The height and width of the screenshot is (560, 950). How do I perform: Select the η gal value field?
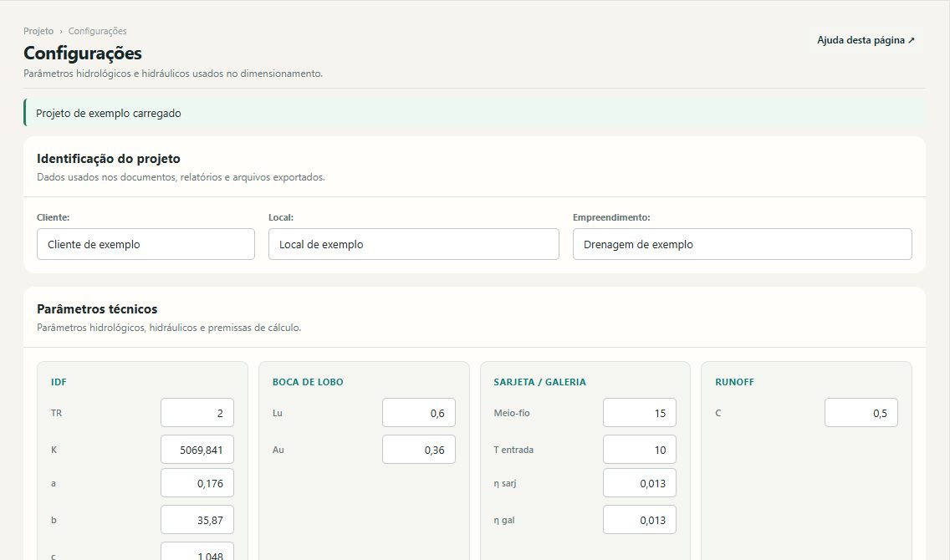coord(640,520)
